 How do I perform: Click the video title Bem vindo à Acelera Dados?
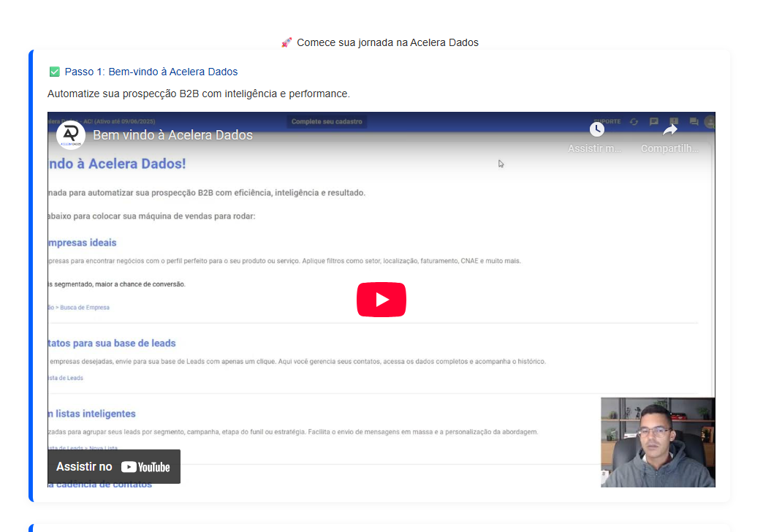[x=172, y=135]
